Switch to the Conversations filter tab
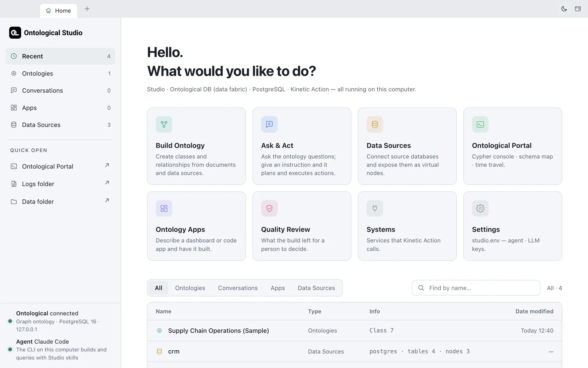Viewport: 588px width, 368px height. 238,288
